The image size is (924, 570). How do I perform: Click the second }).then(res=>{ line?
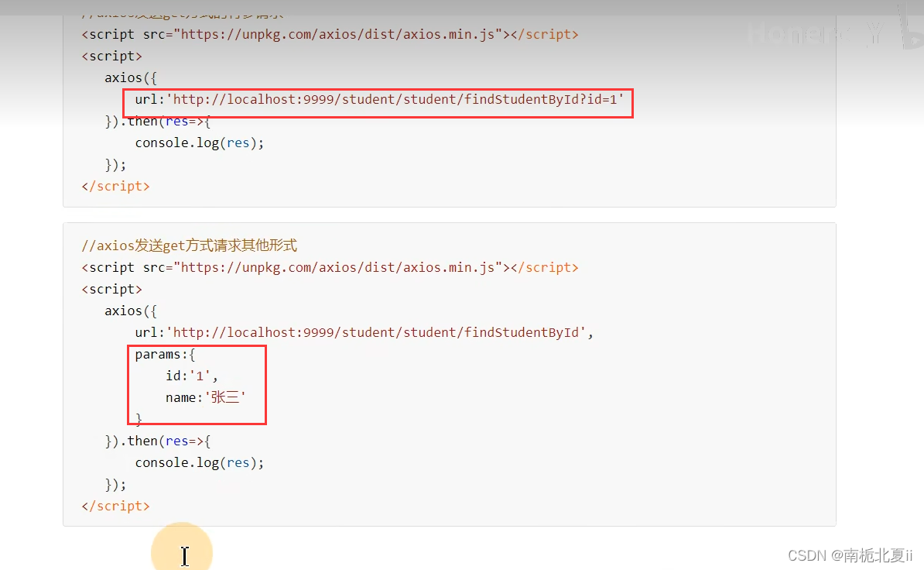pyautogui.click(x=157, y=441)
